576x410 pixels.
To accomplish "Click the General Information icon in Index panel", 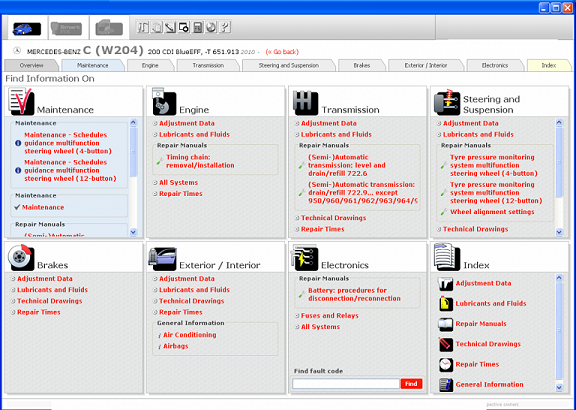I will 446,385.
